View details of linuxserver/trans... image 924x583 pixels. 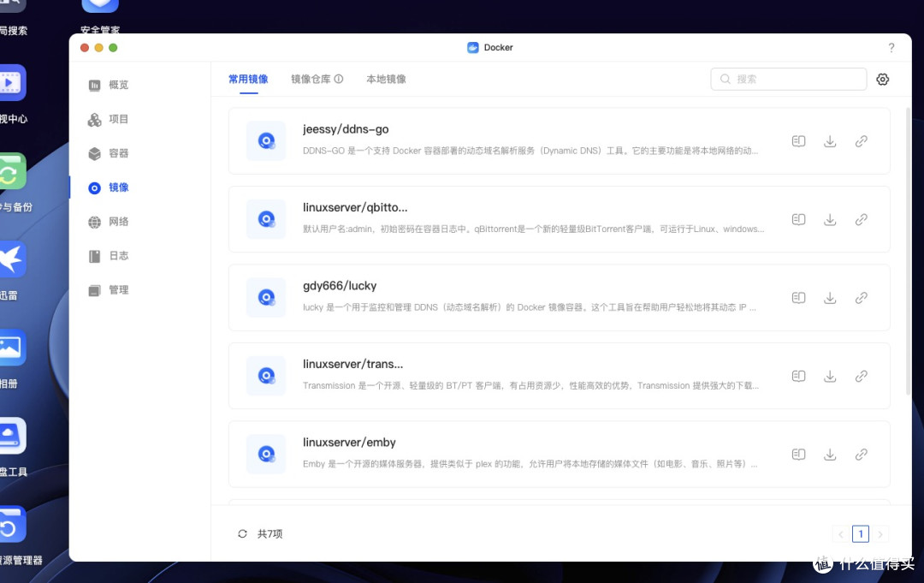[x=798, y=376]
